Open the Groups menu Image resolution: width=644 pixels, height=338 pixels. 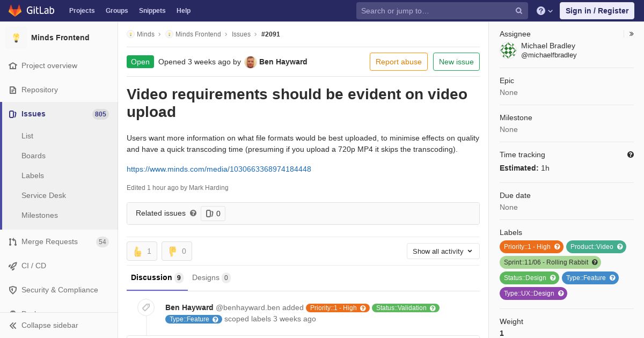point(116,11)
